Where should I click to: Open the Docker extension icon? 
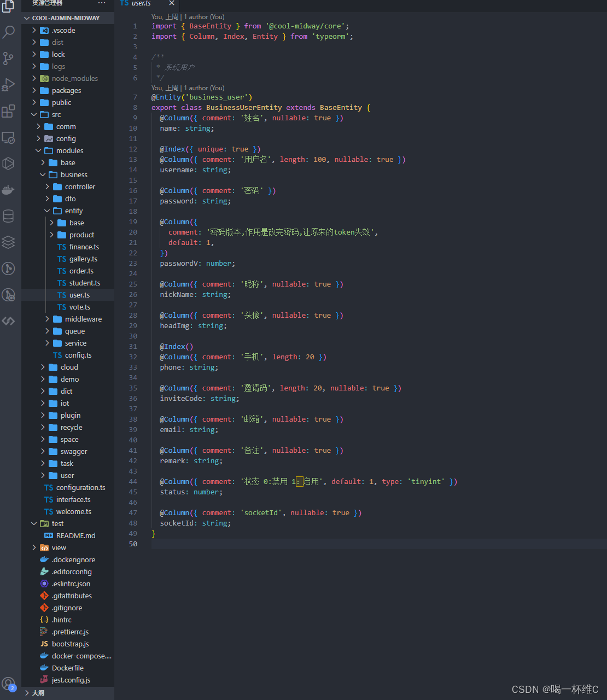pyautogui.click(x=9, y=190)
